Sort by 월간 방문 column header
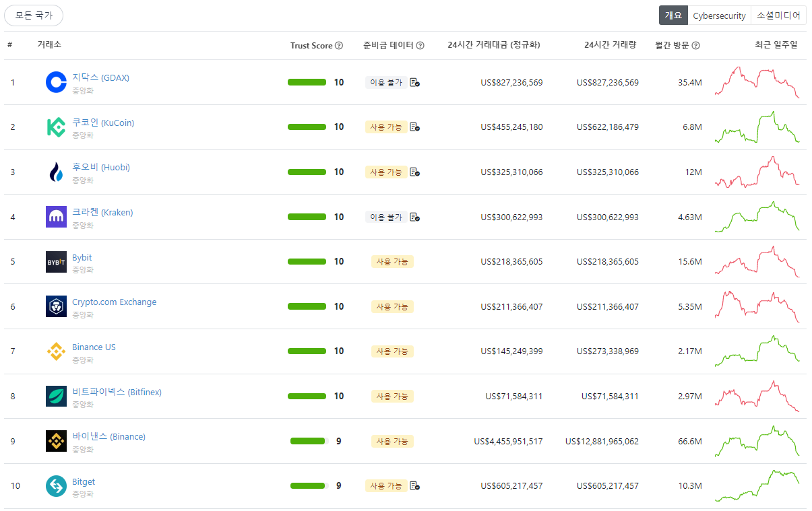The image size is (812, 511). click(x=672, y=45)
